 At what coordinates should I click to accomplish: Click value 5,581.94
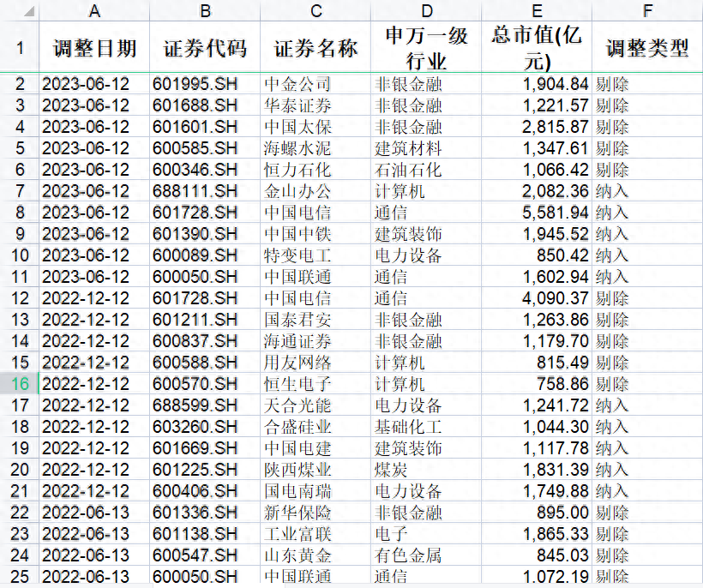(x=537, y=213)
